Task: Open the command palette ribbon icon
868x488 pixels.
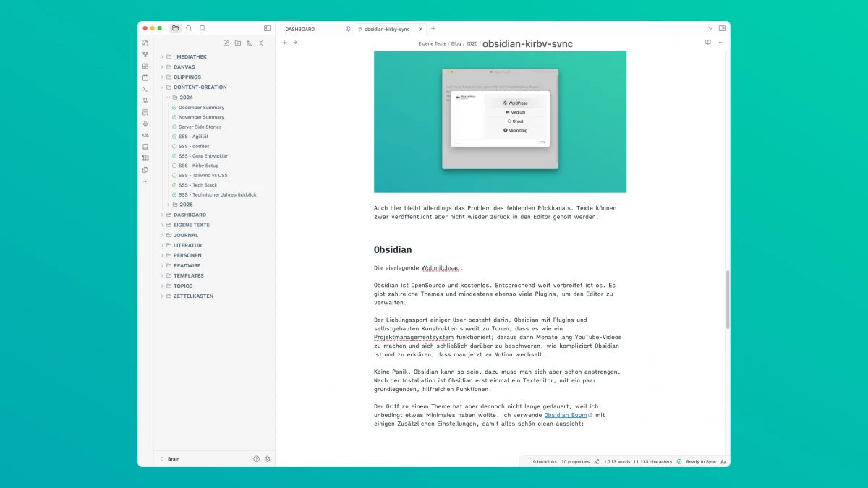Action: coord(145,89)
